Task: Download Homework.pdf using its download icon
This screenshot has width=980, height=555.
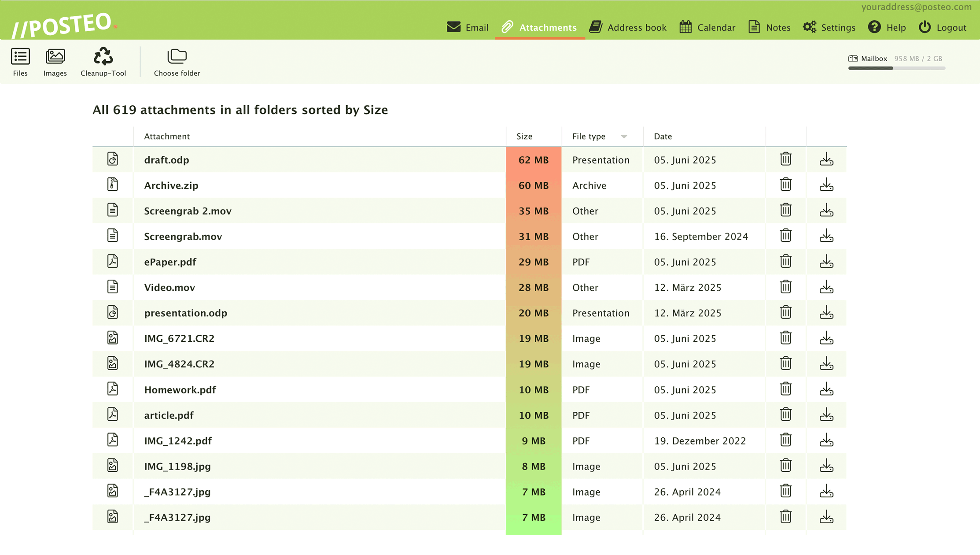Action: point(826,389)
